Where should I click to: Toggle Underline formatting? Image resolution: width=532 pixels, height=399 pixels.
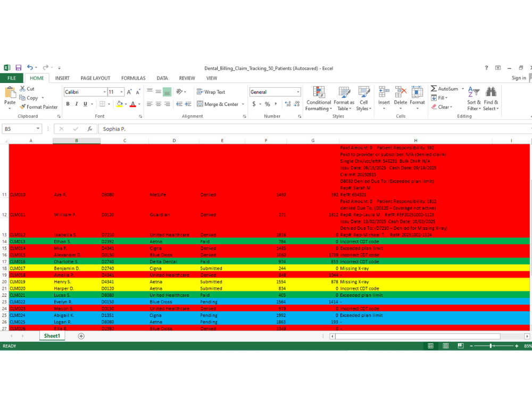85,104
